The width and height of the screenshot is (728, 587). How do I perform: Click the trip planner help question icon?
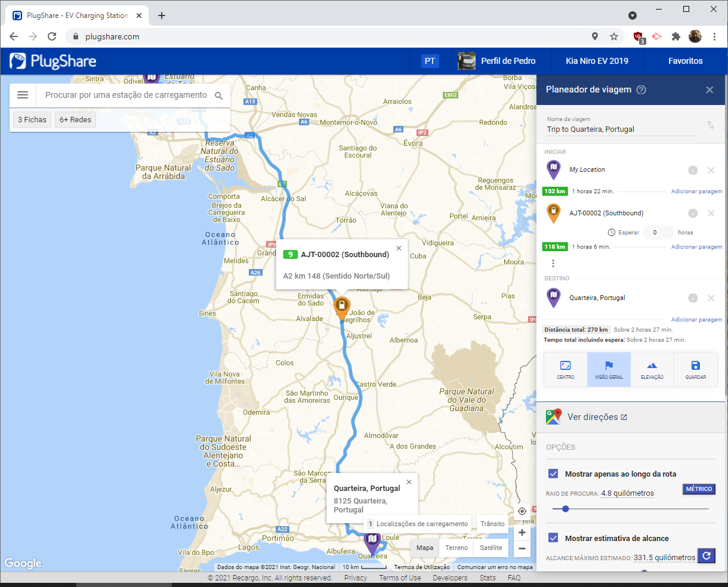point(641,89)
